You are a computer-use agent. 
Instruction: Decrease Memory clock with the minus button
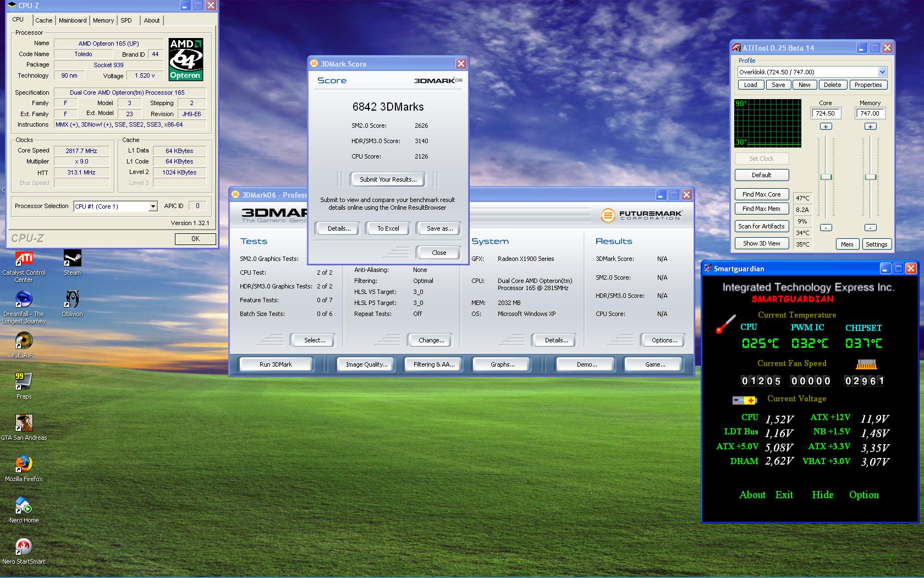point(870,227)
